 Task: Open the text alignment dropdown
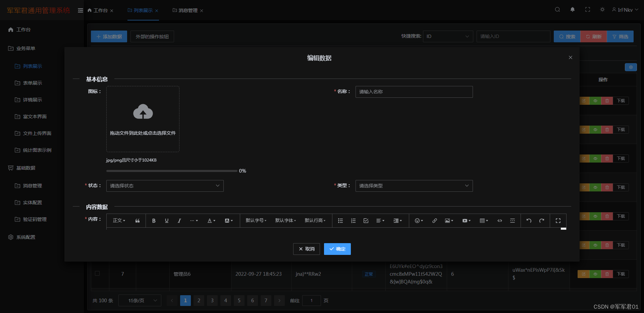380,221
